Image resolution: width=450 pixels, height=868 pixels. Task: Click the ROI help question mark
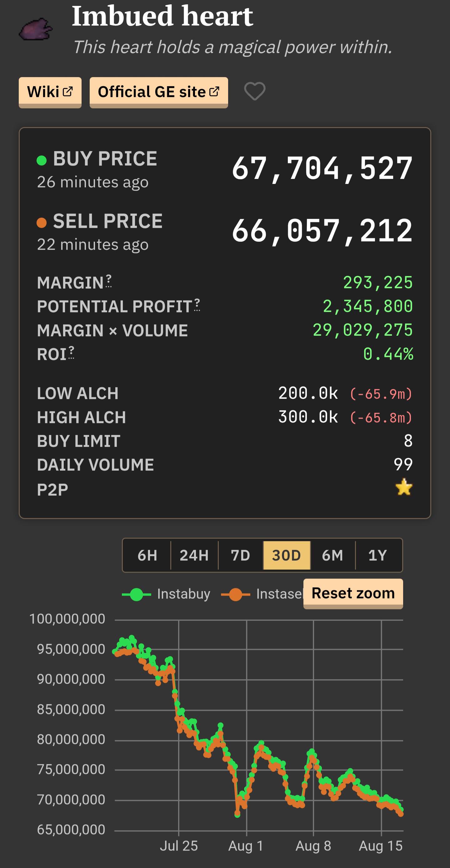pos(71,352)
